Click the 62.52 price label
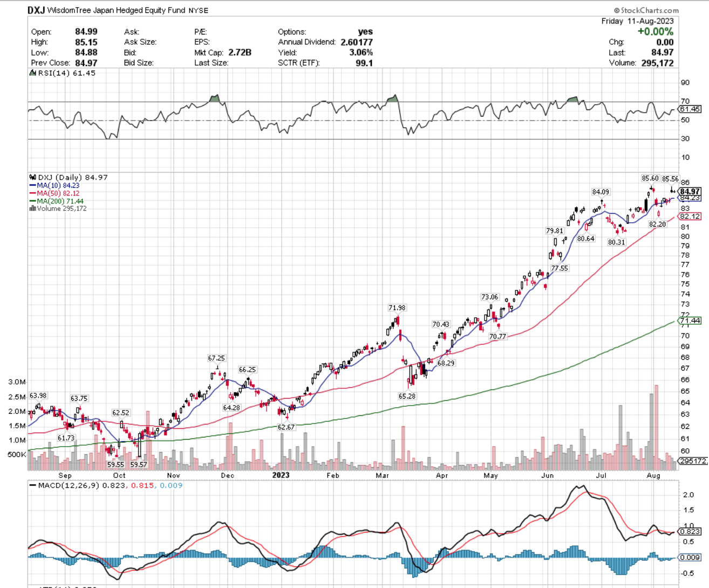 coord(121,413)
